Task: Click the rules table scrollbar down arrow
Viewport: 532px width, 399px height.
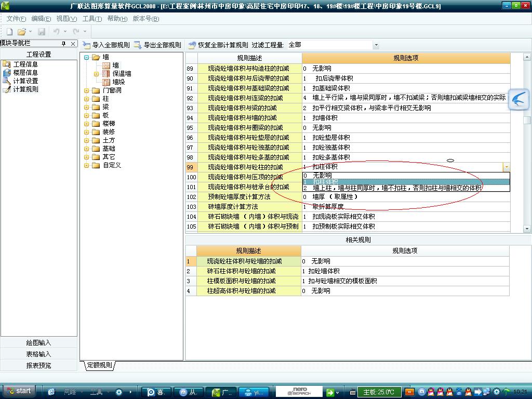Action: click(527, 229)
